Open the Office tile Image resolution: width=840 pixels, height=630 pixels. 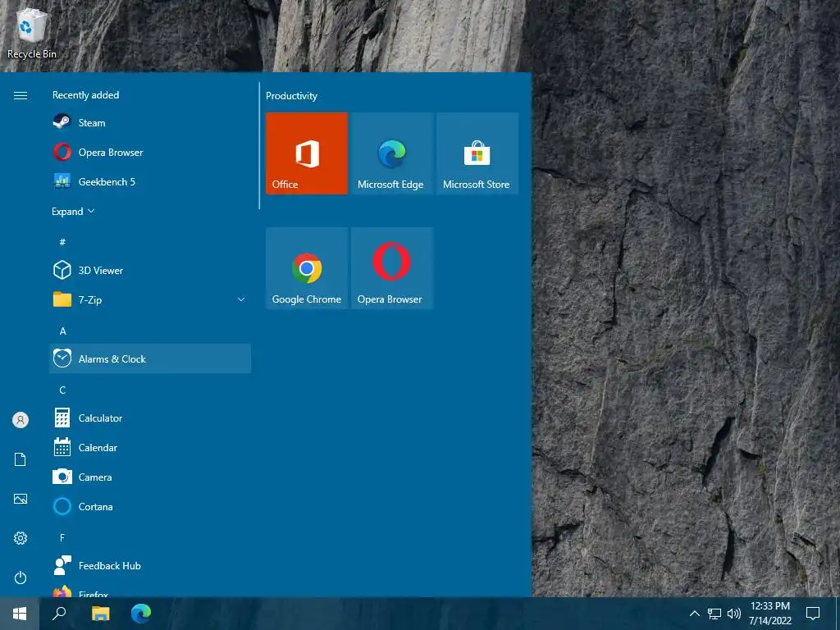click(307, 153)
